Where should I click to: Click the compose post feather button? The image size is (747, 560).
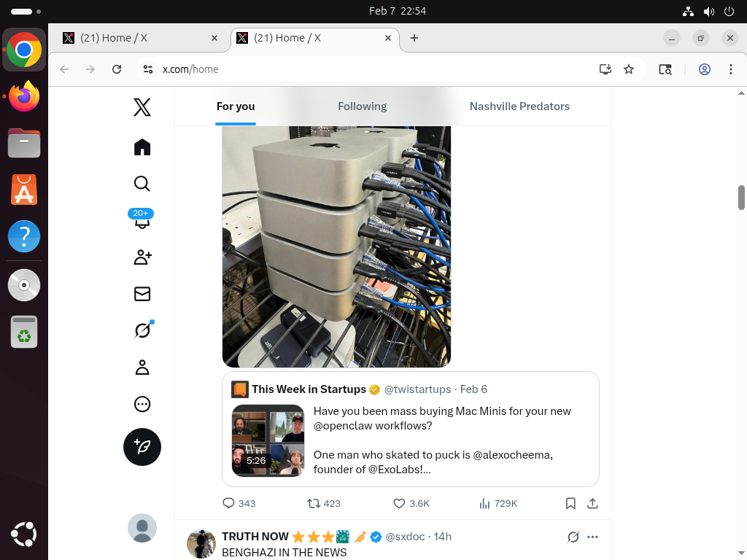[x=142, y=447]
